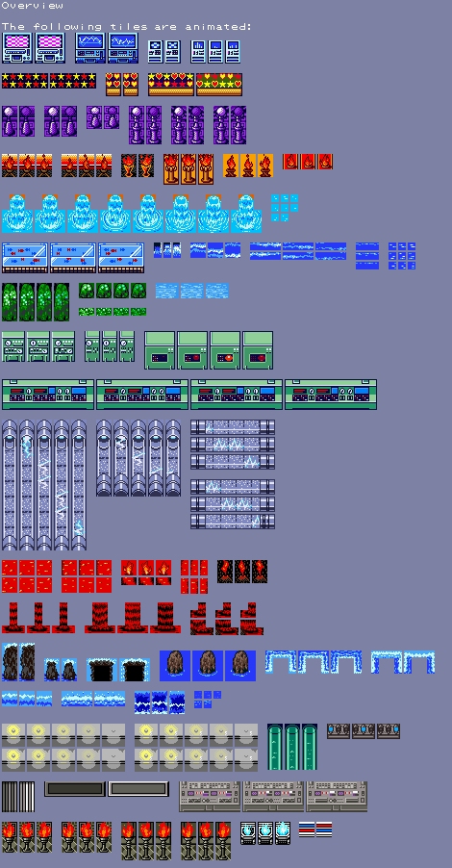Image resolution: width=452 pixels, height=868 pixels.
Task: Choose the small narrow lava tile cluster
Action: pyautogui.click(x=194, y=576)
